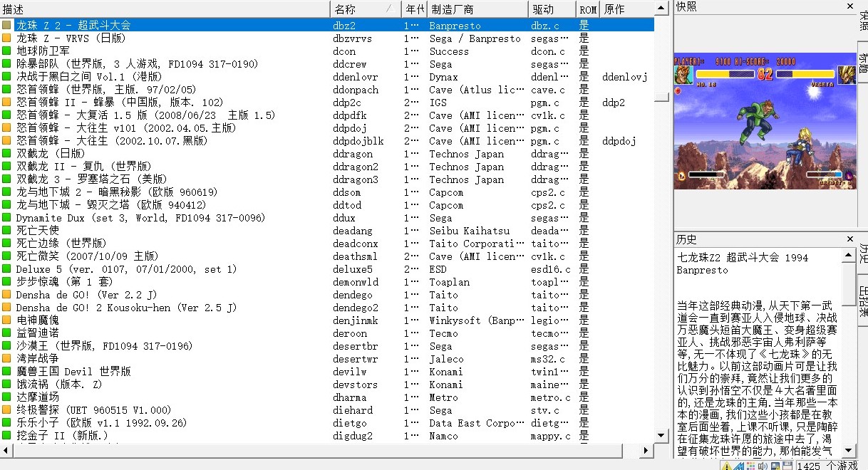
Task: Click the horizontal scrollbar's right arrow
Action: pyautogui.click(x=647, y=450)
